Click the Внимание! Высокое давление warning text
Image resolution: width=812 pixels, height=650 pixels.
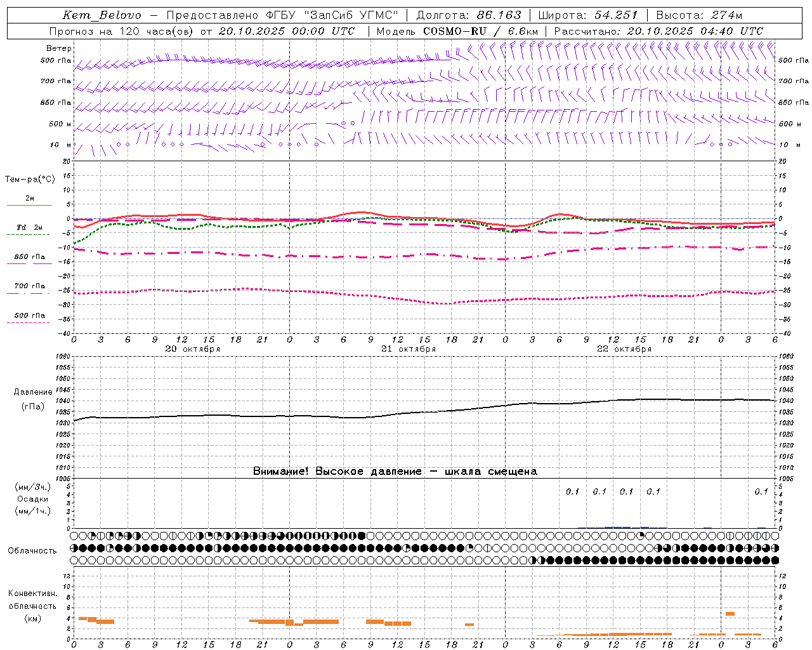395,472
